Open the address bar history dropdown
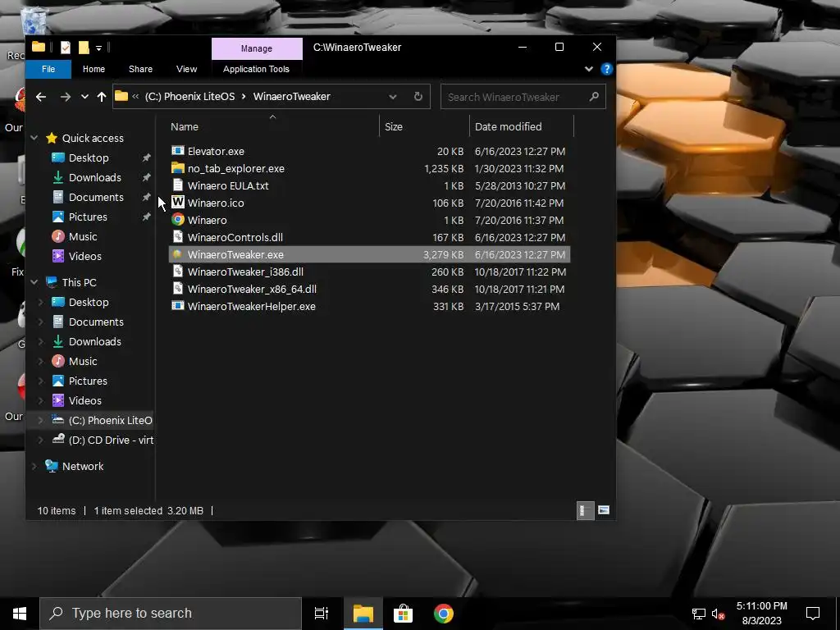Viewport: 840px width, 630px height. pyautogui.click(x=393, y=97)
